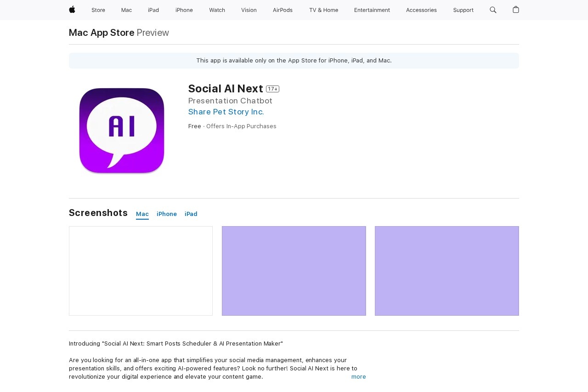
Task: Click the Screenshots section heading
Action: point(98,213)
